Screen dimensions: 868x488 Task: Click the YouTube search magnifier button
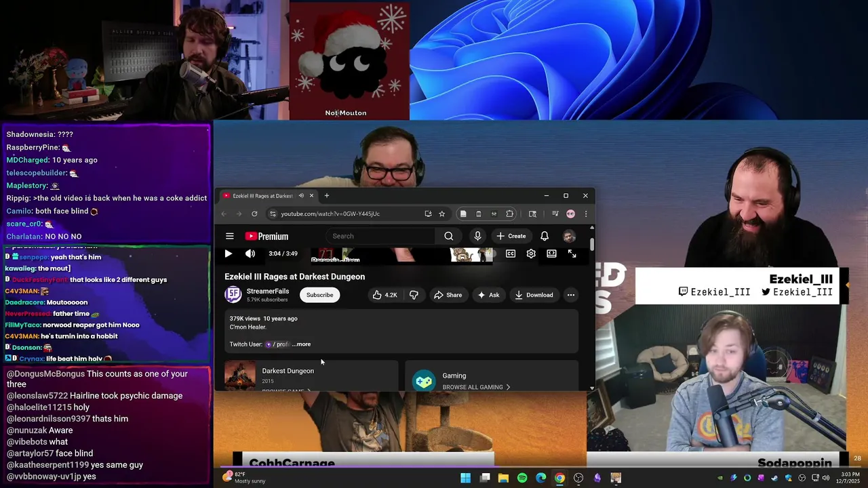(448, 236)
